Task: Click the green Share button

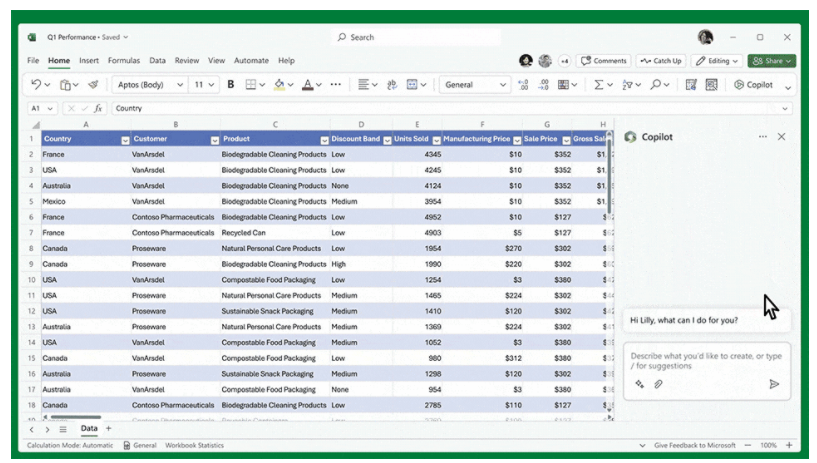Action: (x=772, y=61)
